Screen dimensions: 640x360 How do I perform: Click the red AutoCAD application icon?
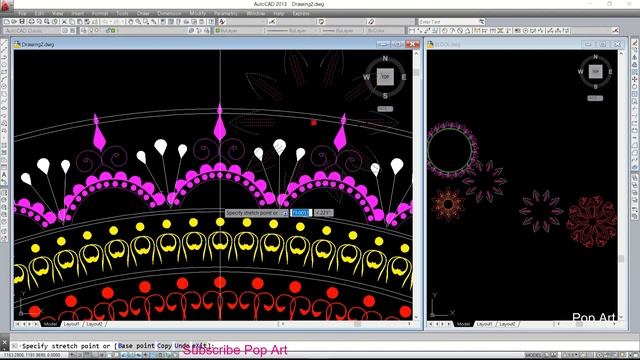(6, 5)
